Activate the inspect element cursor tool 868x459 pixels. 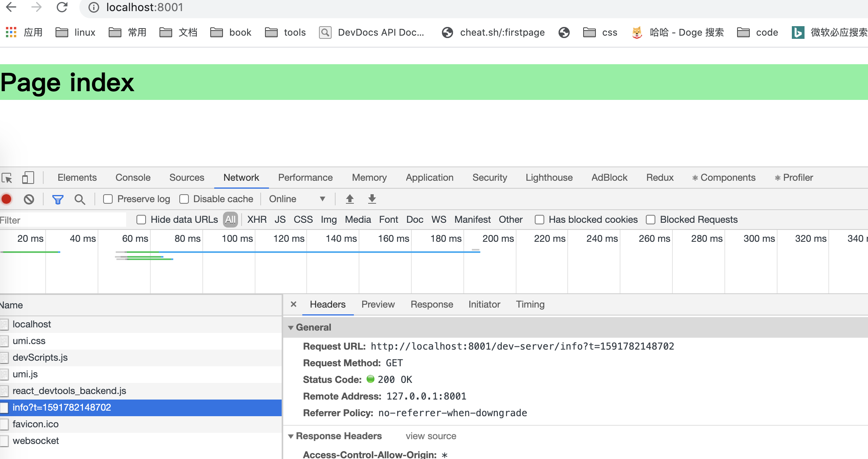[x=7, y=178]
